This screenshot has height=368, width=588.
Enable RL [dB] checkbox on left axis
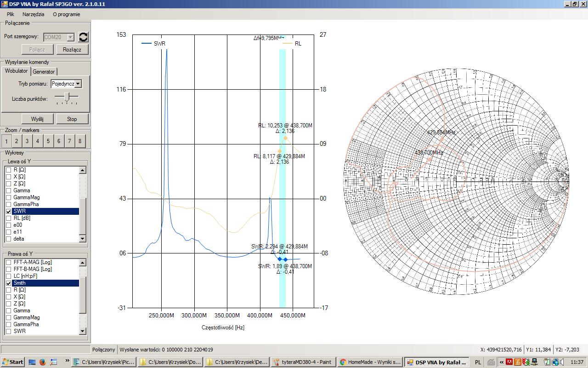point(8,218)
